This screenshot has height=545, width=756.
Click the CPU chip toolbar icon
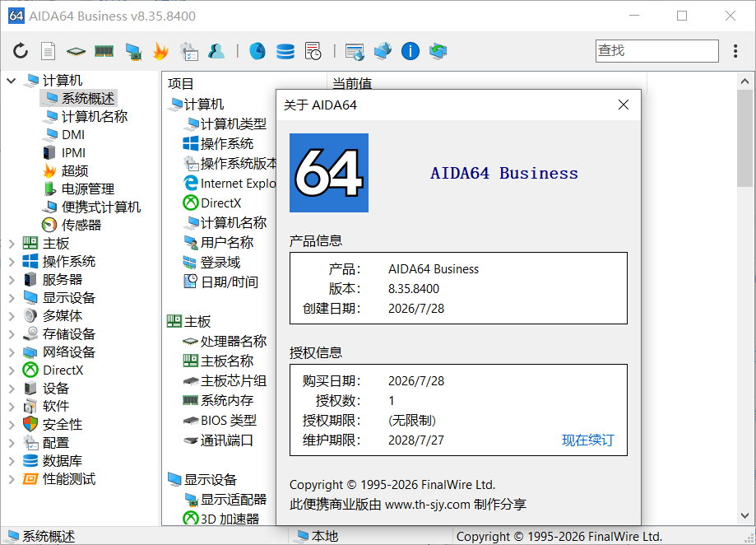coord(76,51)
